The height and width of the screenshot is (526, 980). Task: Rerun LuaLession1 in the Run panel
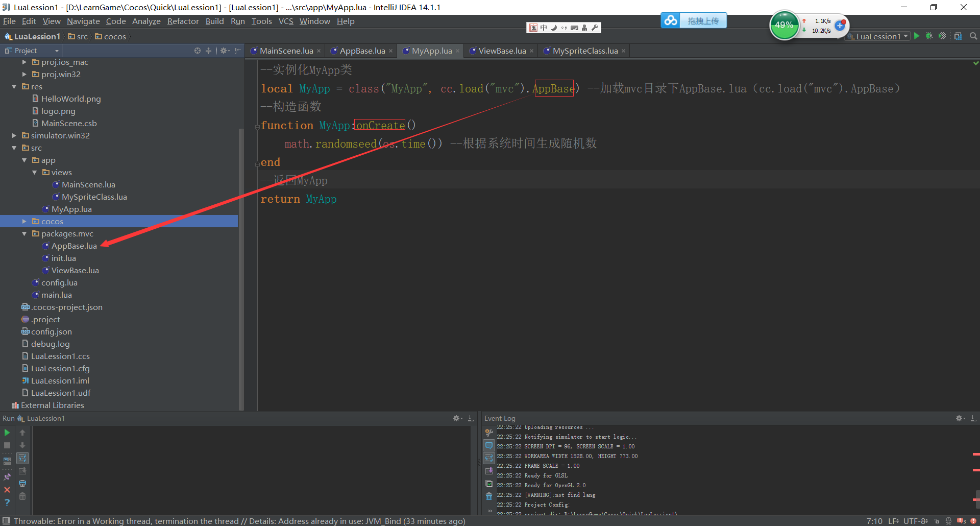tap(7, 433)
